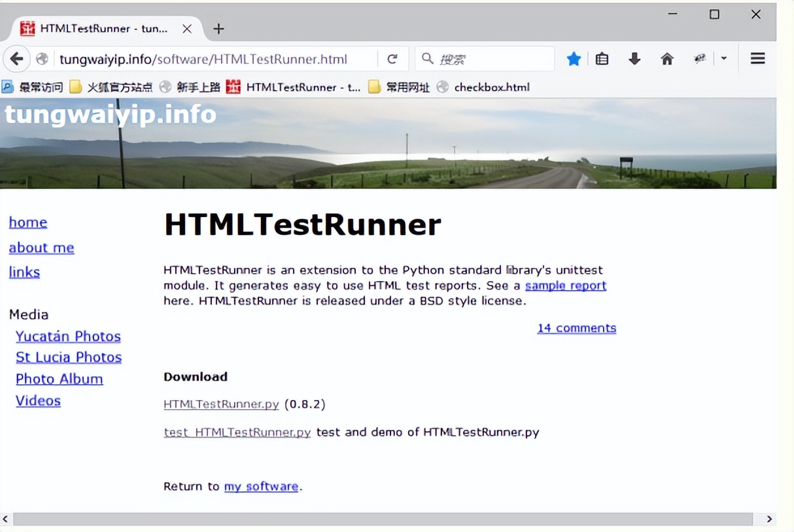Open a new tab with the plus button
This screenshot has width=794, height=532.
coord(218,29)
